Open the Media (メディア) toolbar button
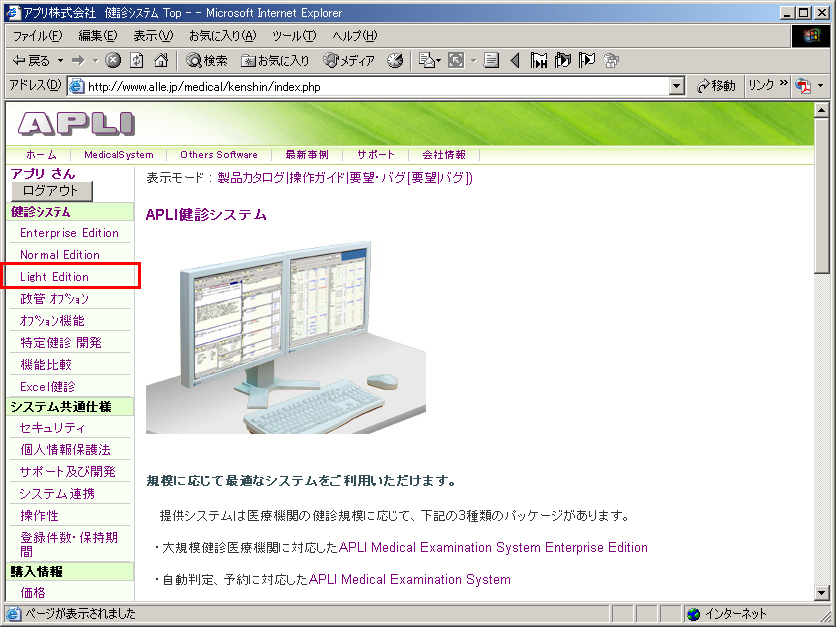 click(x=348, y=61)
